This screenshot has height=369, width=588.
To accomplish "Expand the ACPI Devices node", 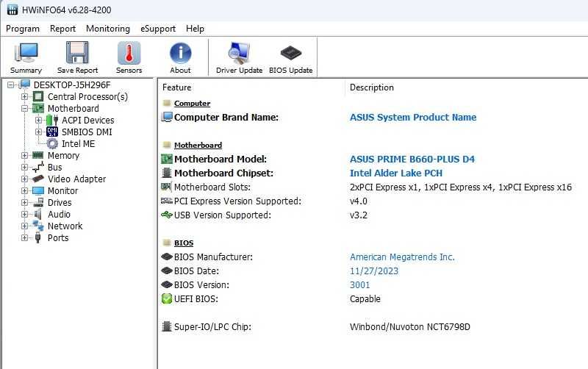I will point(38,121).
